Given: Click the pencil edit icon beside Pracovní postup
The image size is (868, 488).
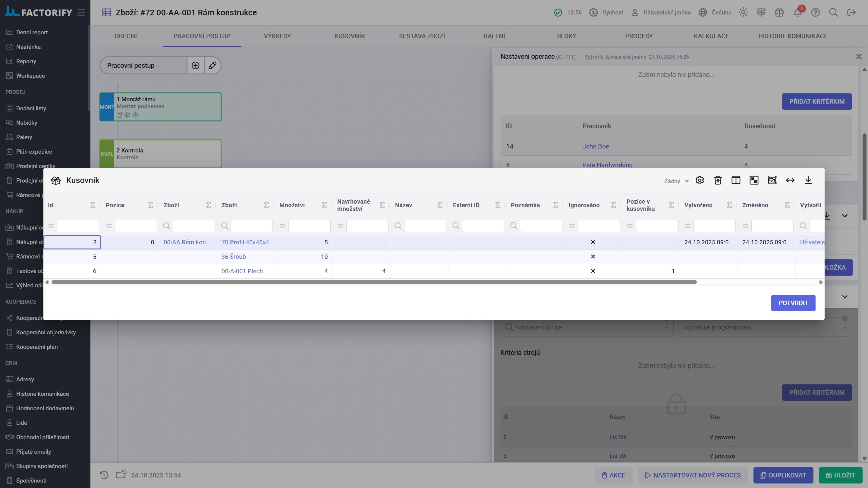Looking at the screenshot, I should click(x=212, y=65).
